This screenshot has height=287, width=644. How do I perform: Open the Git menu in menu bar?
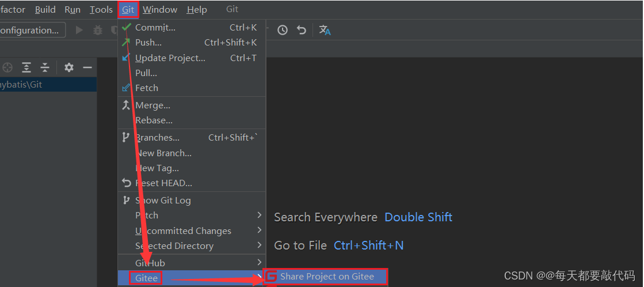click(128, 9)
